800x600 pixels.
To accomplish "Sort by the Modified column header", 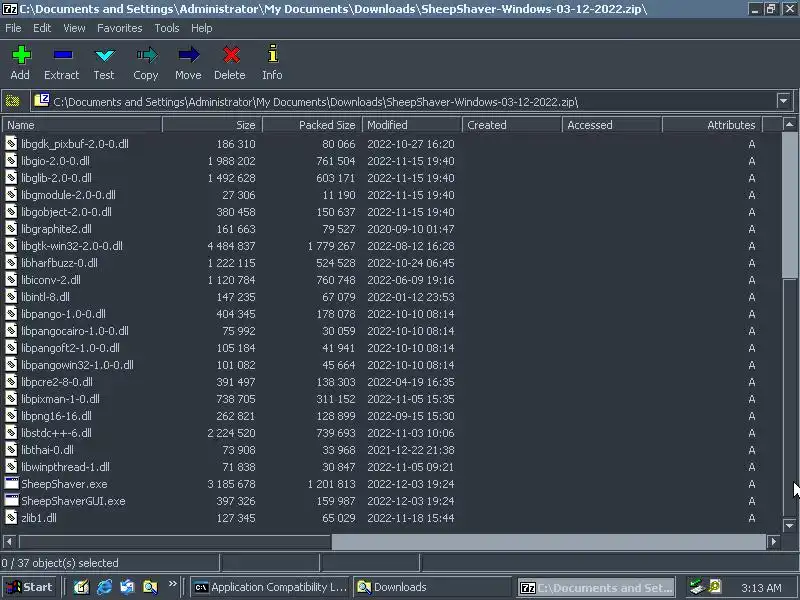I will [x=412, y=124].
